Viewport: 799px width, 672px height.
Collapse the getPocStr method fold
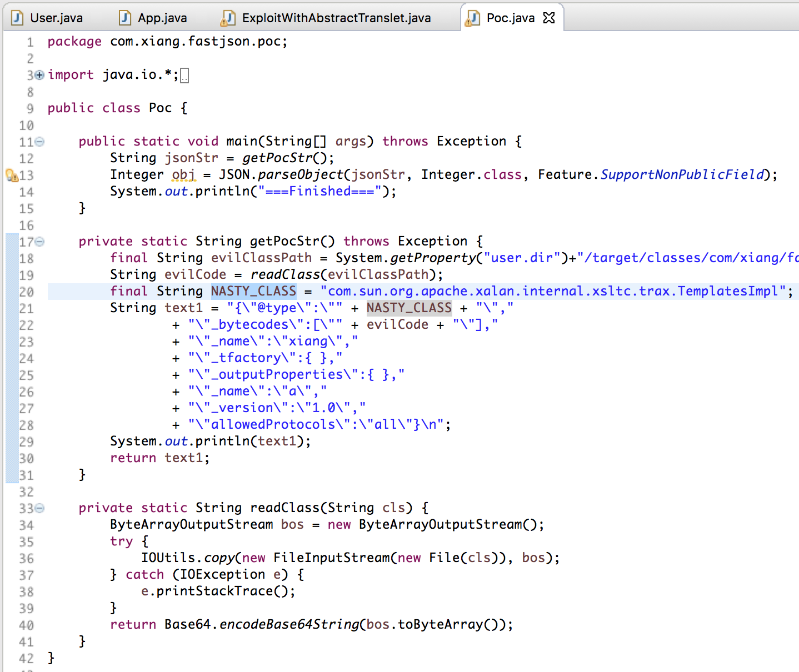[39, 242]
